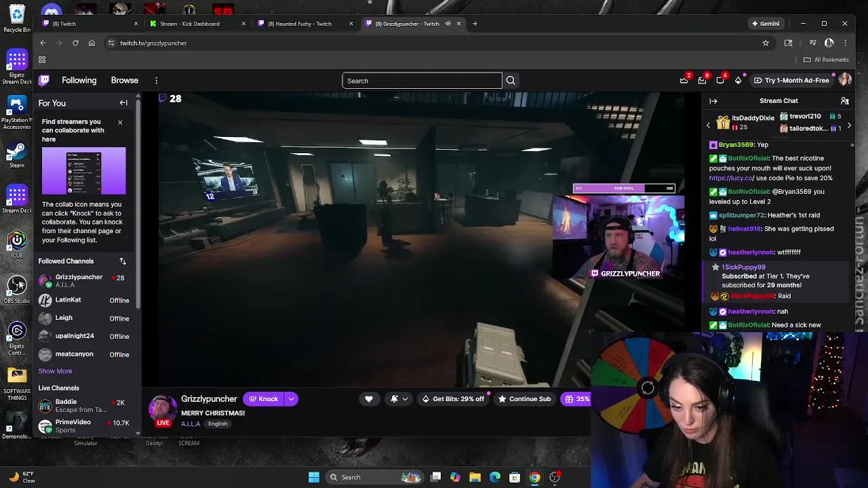This screenshot has width=868, height=488.
Task: Click Grizzlypuncher streamer profile picture
Action: [x=163, y=409]
